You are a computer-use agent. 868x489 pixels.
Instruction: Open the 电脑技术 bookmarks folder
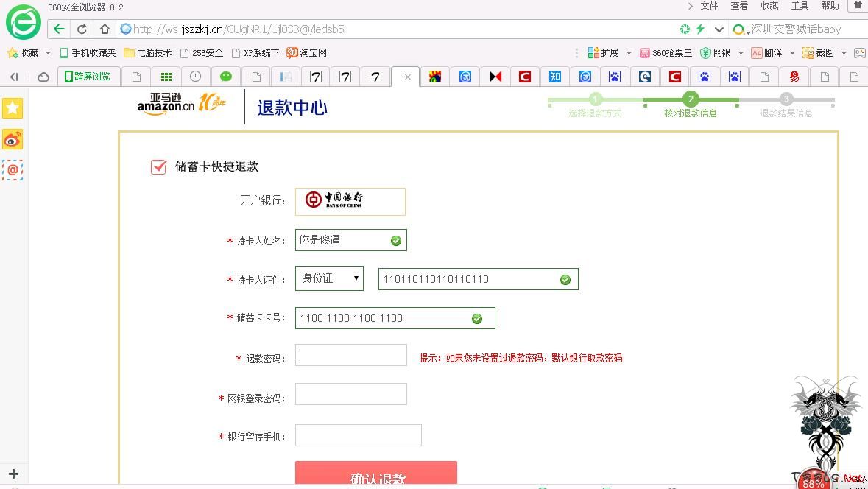(x=148, y=53)
